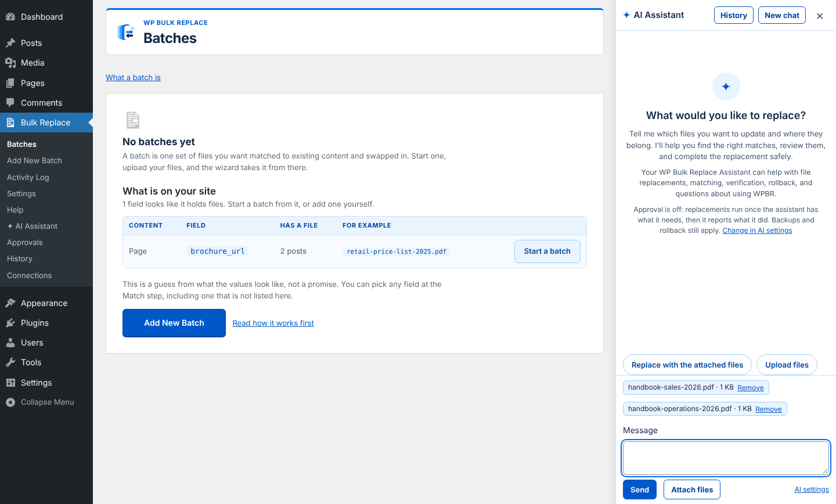Viewport: 836px width, 504px height.
Task: Click the blue Add New Batch button
Action: tap(174, 323)
